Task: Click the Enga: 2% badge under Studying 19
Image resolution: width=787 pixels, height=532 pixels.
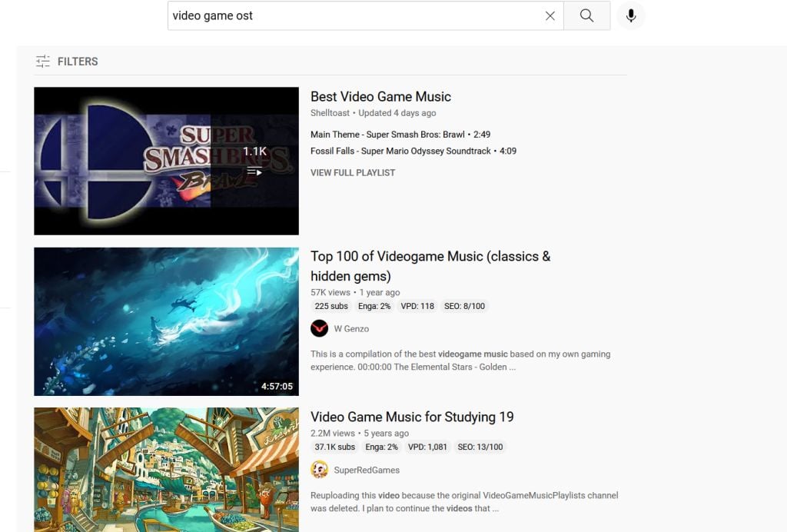Action: click(381, 447)
